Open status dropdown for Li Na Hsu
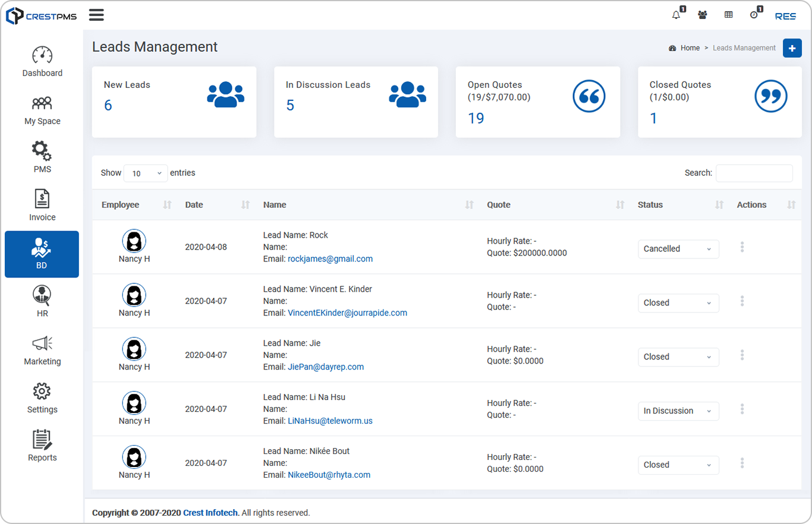 tap(678, 411)
